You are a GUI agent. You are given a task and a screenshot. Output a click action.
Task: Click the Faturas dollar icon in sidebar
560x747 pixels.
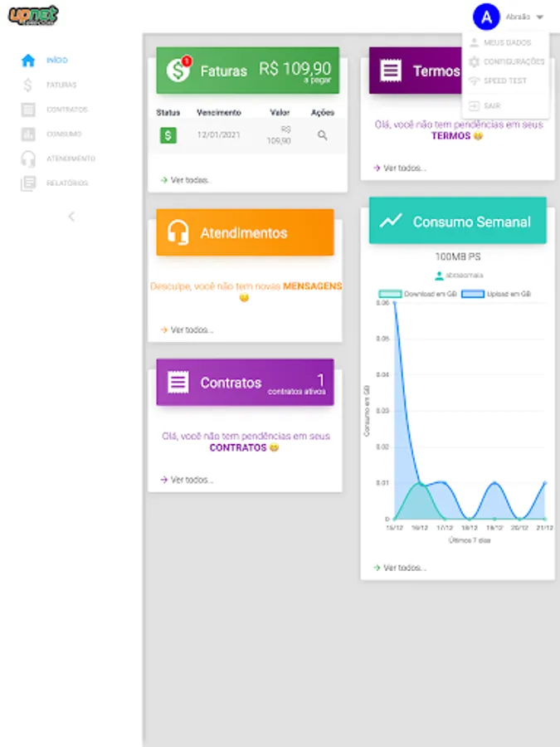(x=28, y=85)
